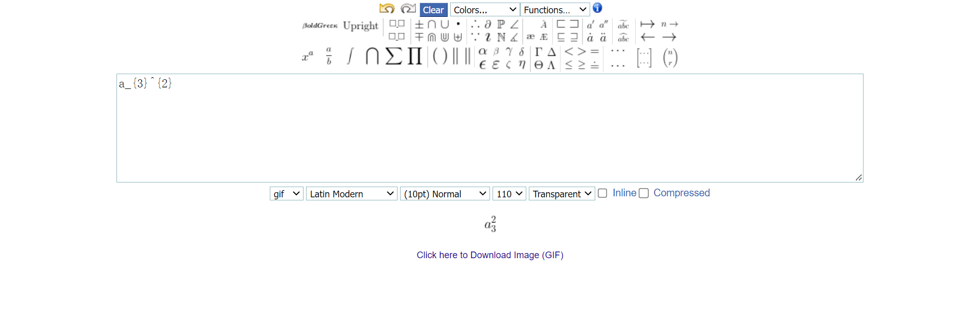Insert the maps-to arrow
Image resolution: width=980 pixels, height=319 pixels.
coord(647,24)
